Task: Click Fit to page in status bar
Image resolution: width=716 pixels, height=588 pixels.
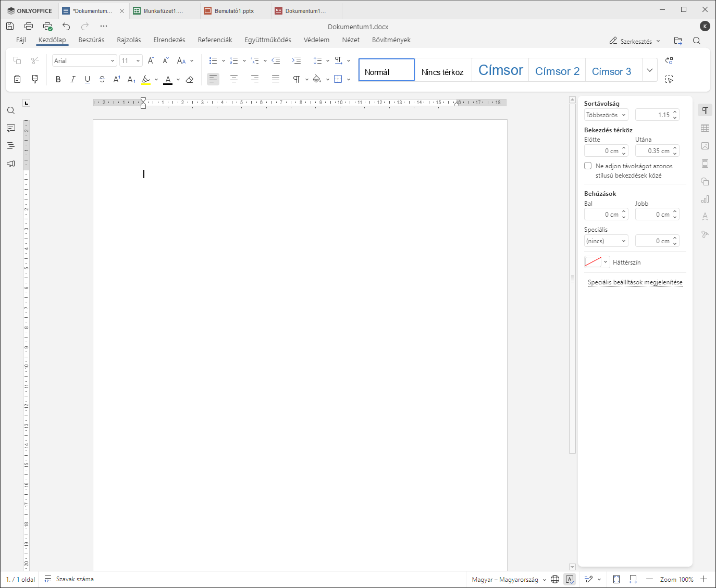Action: click(x=616, y=579)
